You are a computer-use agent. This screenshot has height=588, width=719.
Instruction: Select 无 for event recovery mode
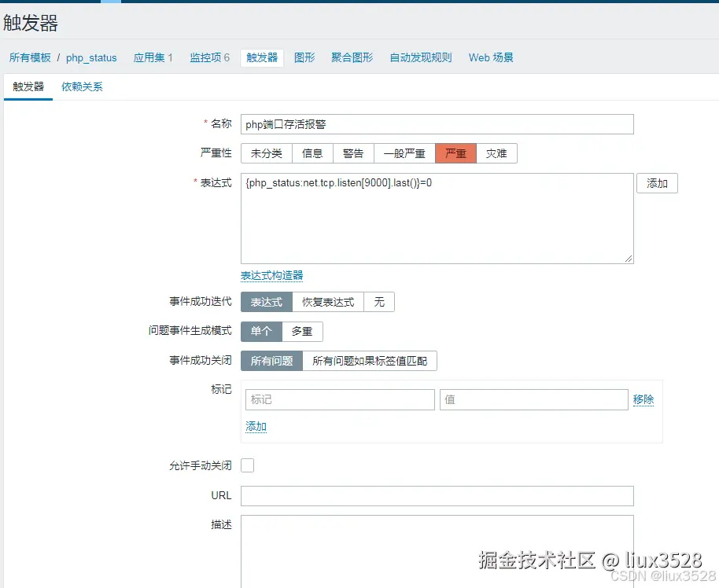(x=379, y=301)
